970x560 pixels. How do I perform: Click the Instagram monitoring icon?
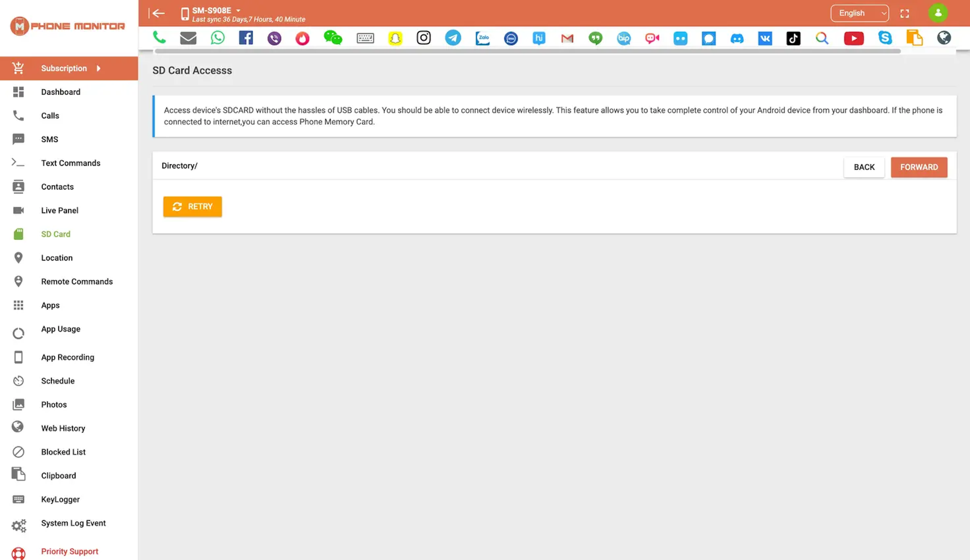(424, 38)
